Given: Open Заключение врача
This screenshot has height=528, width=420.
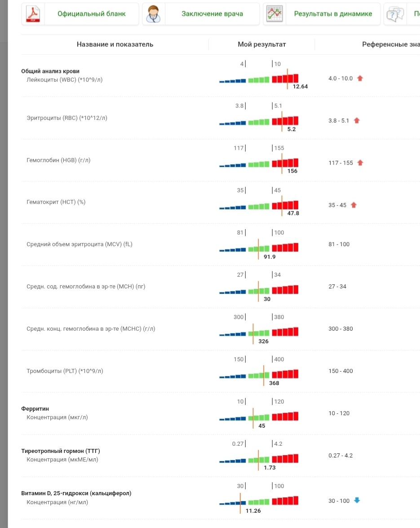Looking at the screenshot, I should (212, 14).
